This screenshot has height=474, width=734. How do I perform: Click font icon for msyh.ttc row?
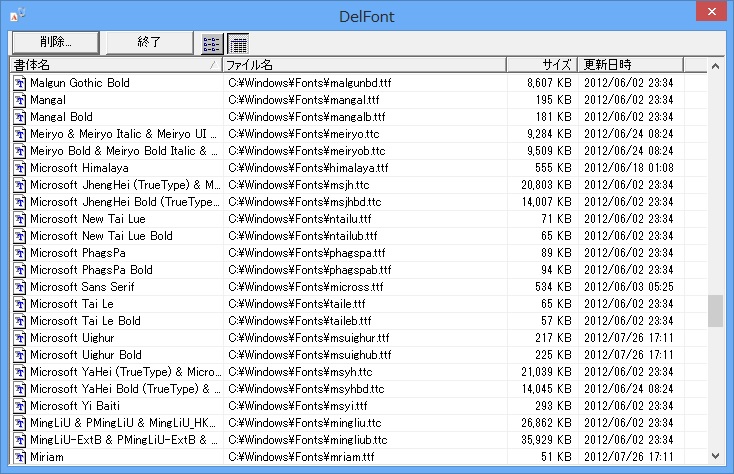coord(20,372)
